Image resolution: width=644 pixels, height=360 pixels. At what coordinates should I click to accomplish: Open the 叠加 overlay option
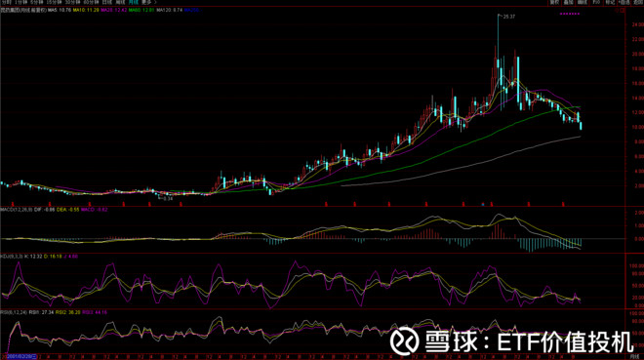click(x=569, y=3)
